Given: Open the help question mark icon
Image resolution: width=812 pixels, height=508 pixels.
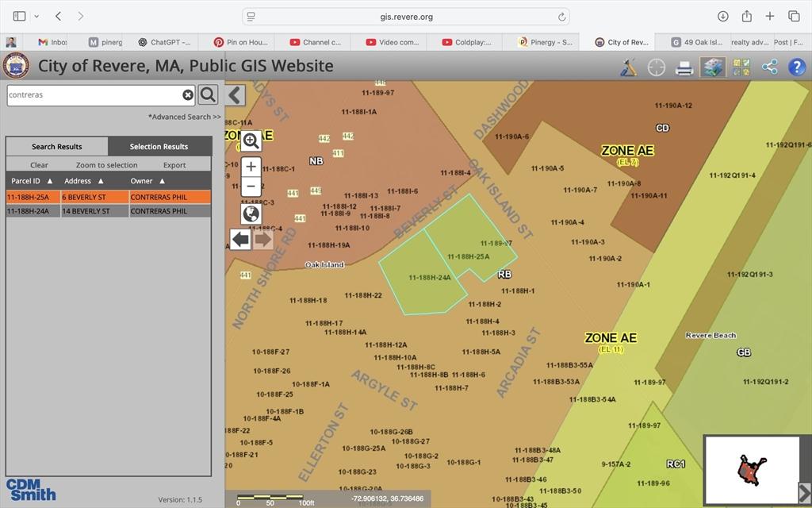Looking at the screenshot, I should click(x=797, y=67).
